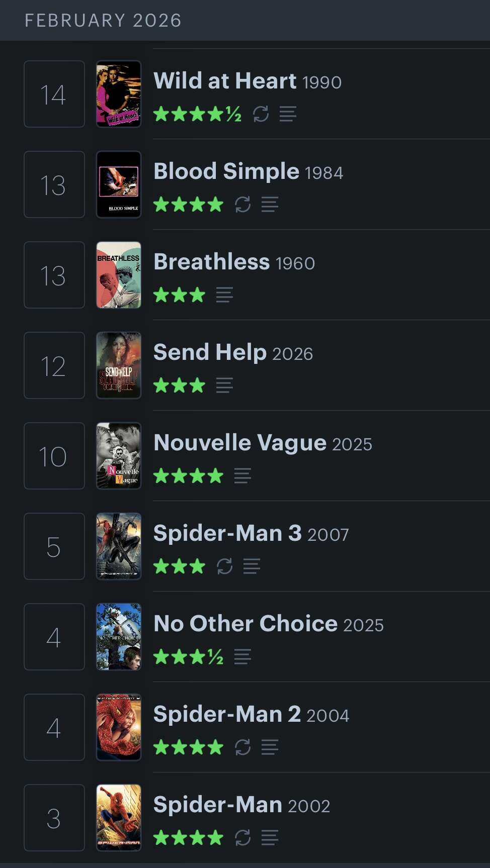Open the review icon for Spider-Man 2002

[x=270, y=838]
